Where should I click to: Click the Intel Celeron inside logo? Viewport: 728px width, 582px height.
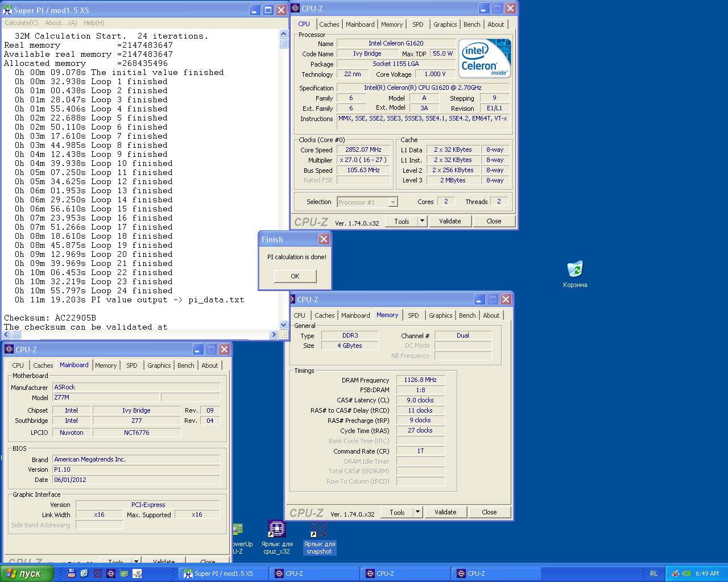[485, 58]
